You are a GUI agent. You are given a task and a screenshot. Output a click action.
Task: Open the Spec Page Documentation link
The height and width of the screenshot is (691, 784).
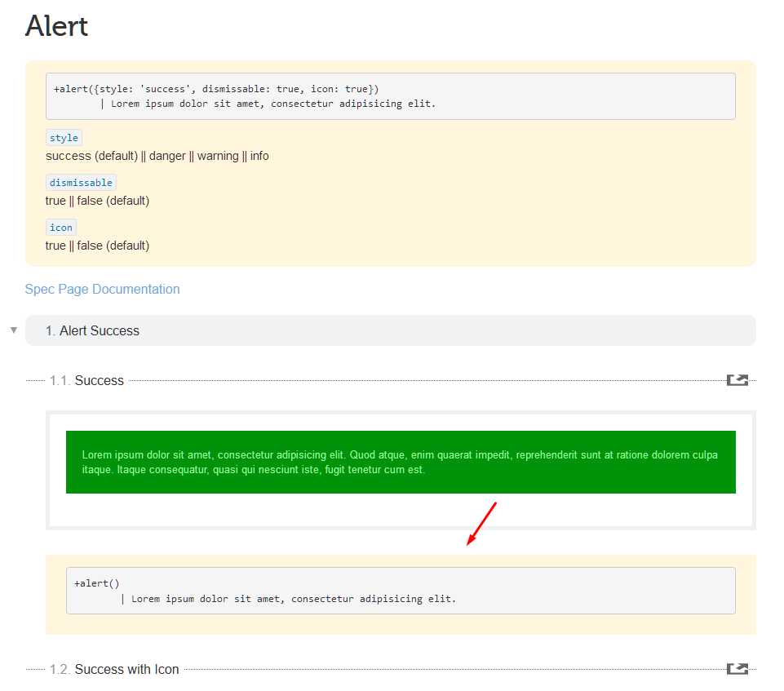(103, 289)
